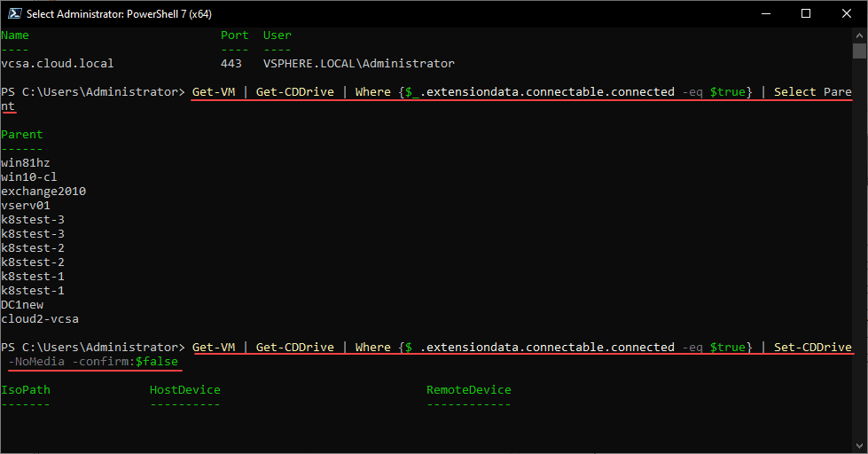Screen dimensions: 868x454
Task: Click the IsoPath column header
Action: tap(26, 390)
